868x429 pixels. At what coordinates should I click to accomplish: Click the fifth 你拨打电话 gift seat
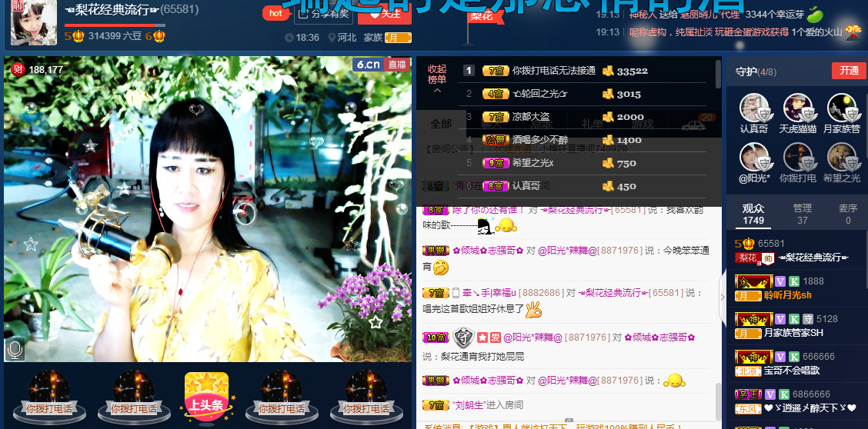tap(366, 397)
